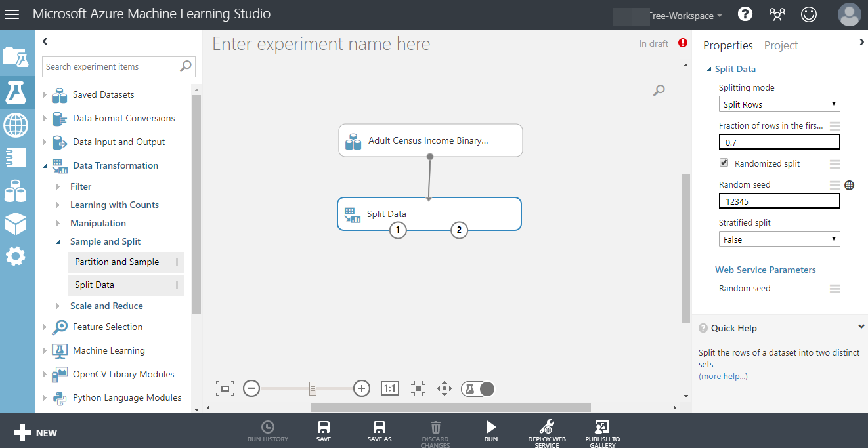The width and height of the screenshot is (868, 448).
Task: Click the red error indicator icon
Action: tap(683, 43)
